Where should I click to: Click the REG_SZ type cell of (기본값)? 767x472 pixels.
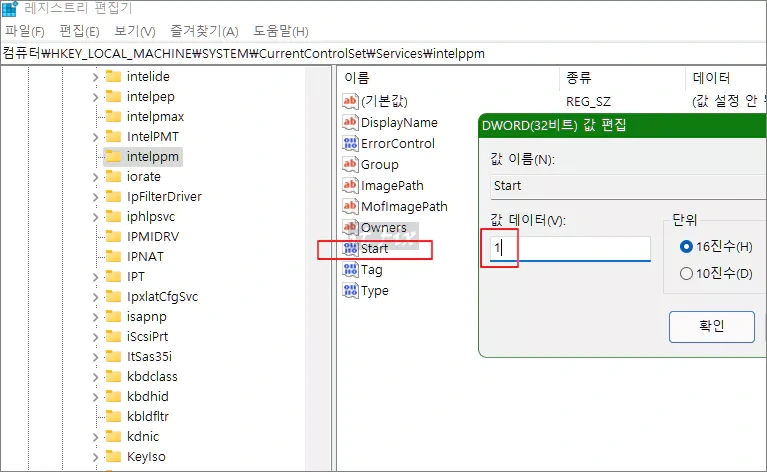(588, 101)
